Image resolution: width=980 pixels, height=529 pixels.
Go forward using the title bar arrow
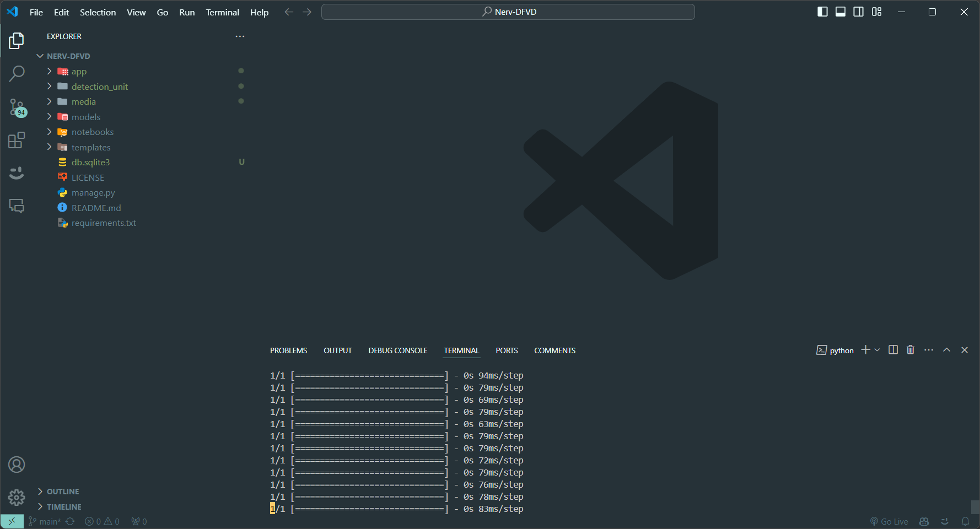(307, 12)
